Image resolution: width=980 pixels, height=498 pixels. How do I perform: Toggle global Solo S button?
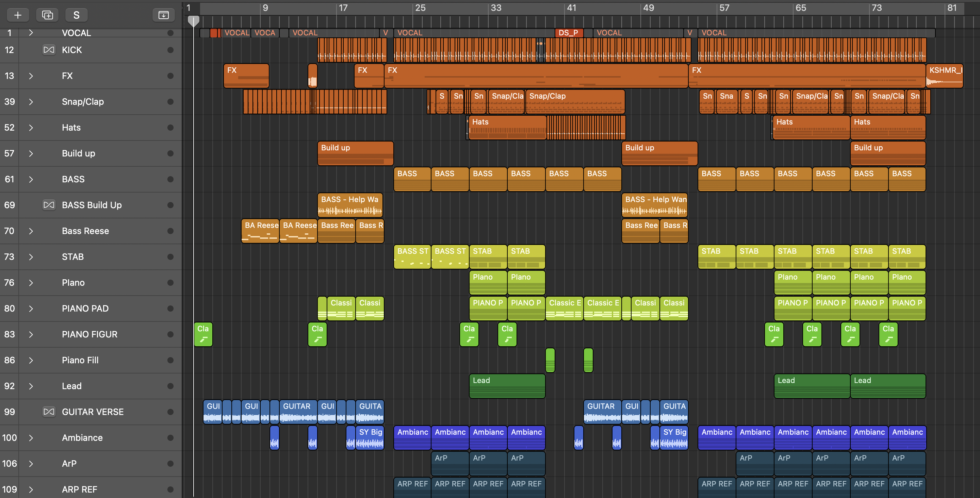(x=77, y=15)
